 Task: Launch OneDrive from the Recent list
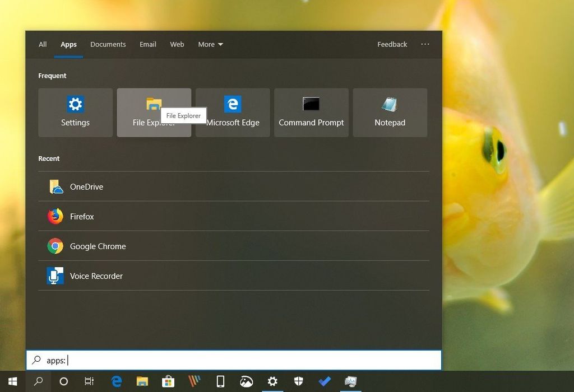[87, 186]
